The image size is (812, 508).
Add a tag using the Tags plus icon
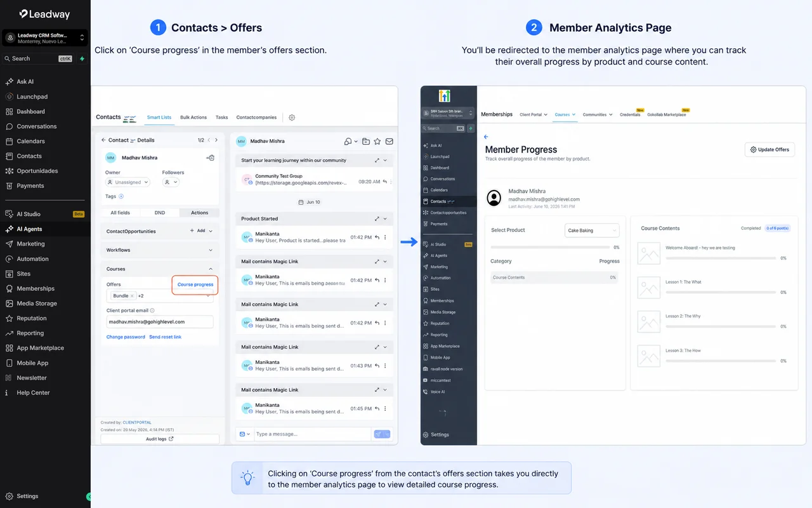click(x=121, y=197)
